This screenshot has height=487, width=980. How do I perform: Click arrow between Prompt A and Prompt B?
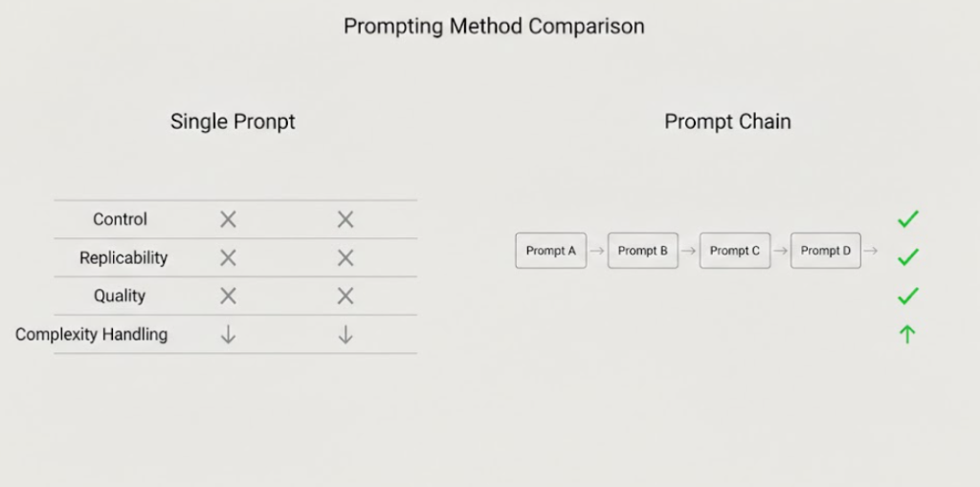[597, 251]
